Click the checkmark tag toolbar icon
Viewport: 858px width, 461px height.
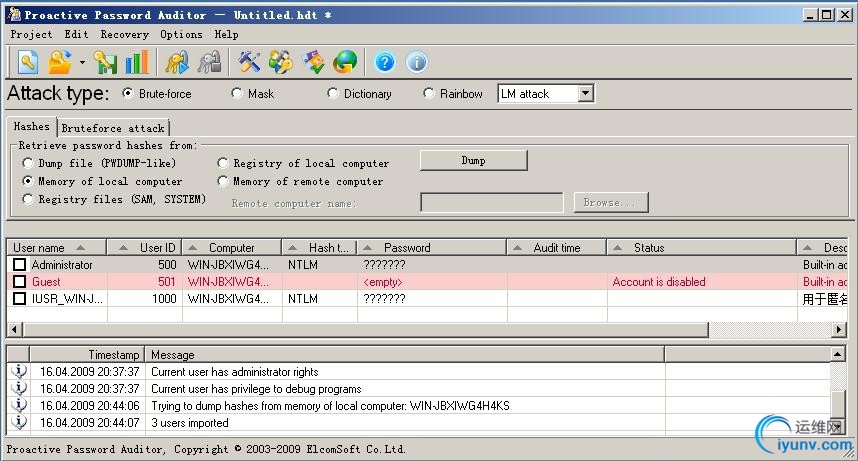point(314,62)
